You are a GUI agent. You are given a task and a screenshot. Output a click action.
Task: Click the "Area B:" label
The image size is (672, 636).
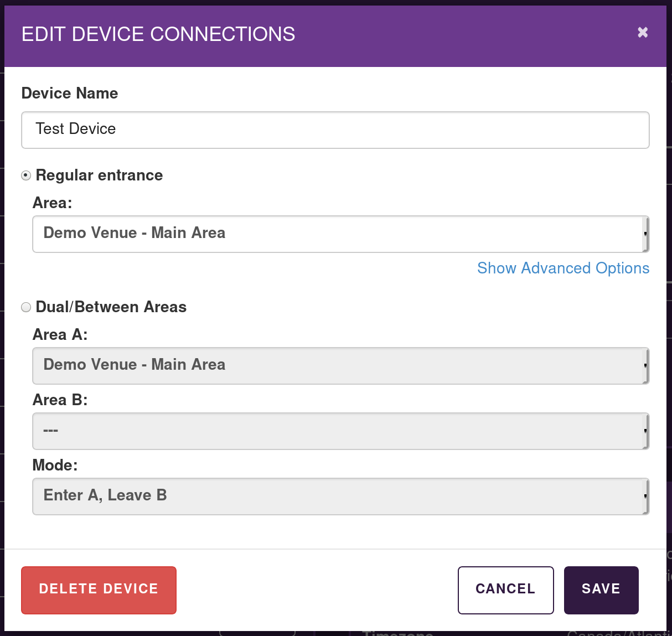[60, 400]
